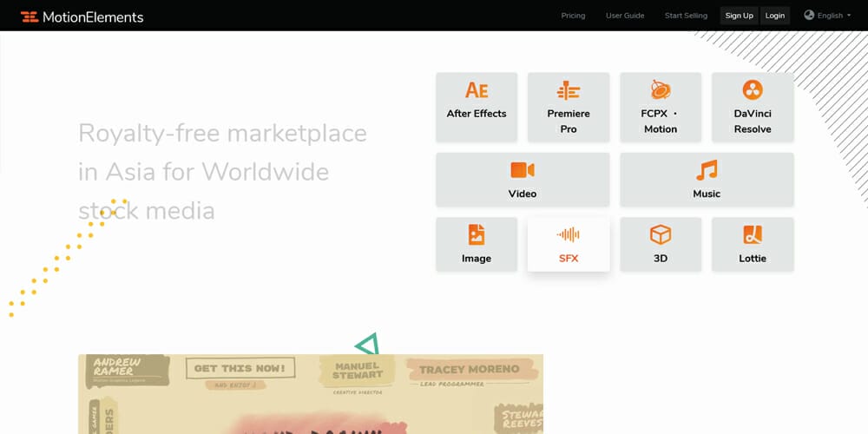This screenshot has height=434, width=868.
Task: Open the After Effects AE icon
Action: tap(476, 89)
